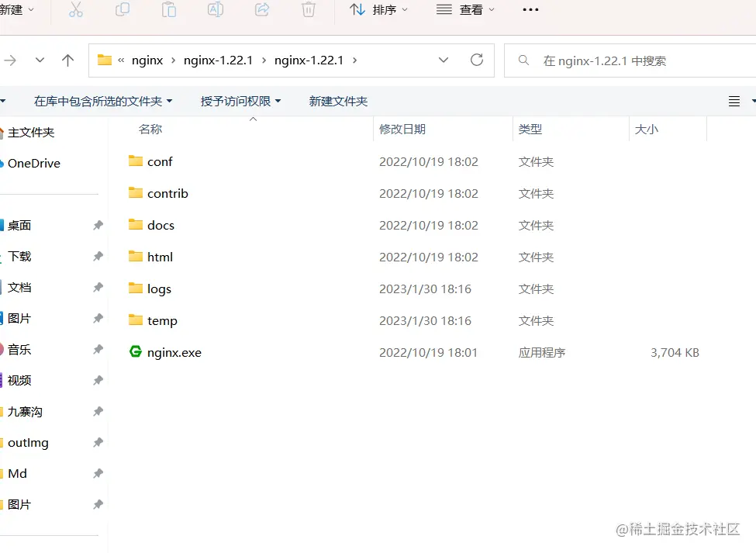Open the see more (...) menu

pos(530,11)
